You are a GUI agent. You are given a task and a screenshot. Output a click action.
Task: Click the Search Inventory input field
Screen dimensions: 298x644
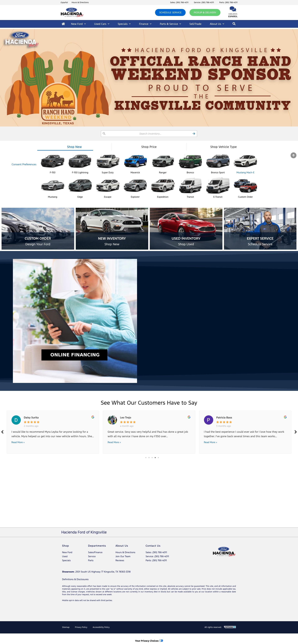pos(149,133)
